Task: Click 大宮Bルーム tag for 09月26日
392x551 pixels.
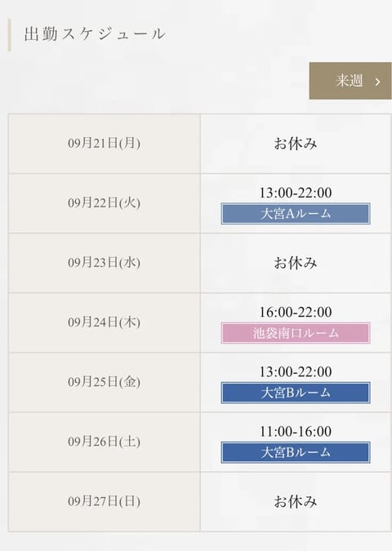Action: click(296, 452)
